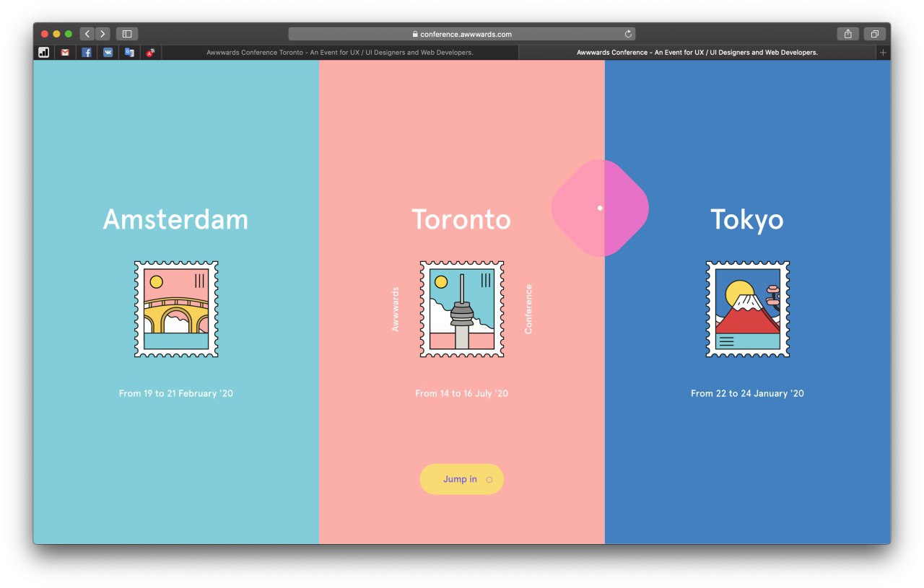Add a new tab with the plus button
The width and height of the screenshot is (924, 588).
[x=883, y=53]
